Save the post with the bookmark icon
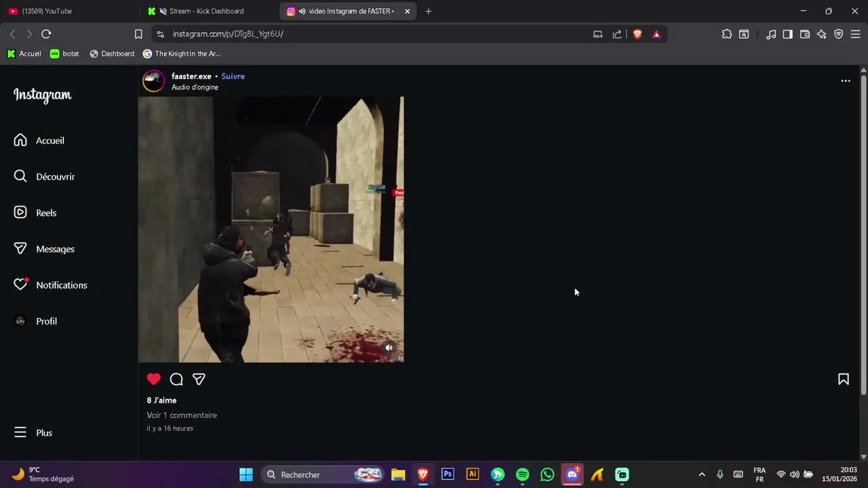Screen dimensions: 868x488 (x=844, y=380)
